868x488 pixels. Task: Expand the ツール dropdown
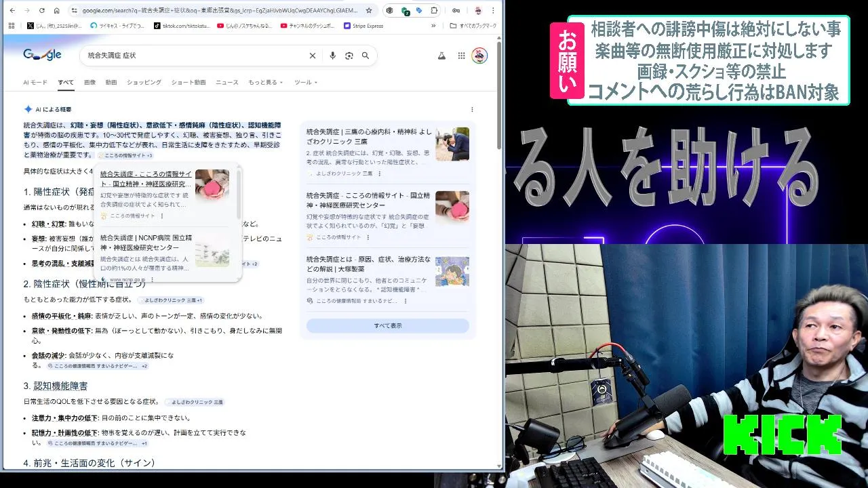[305, 82]
